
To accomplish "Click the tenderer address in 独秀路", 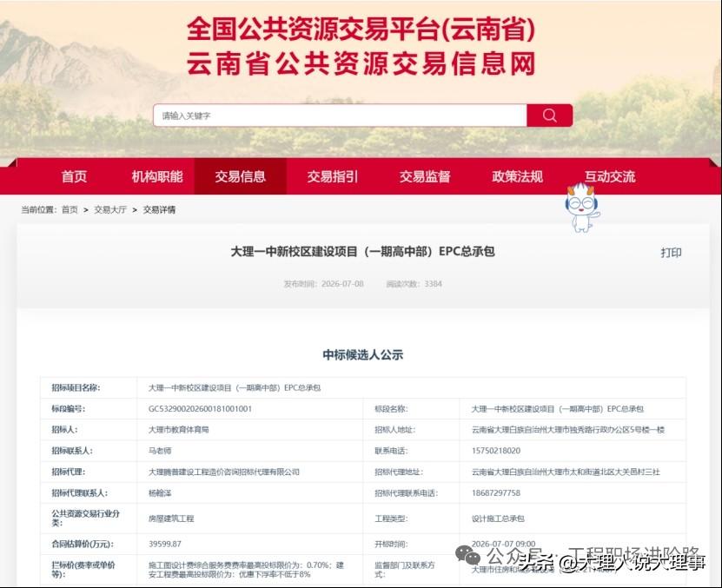I will click(567, 430).
